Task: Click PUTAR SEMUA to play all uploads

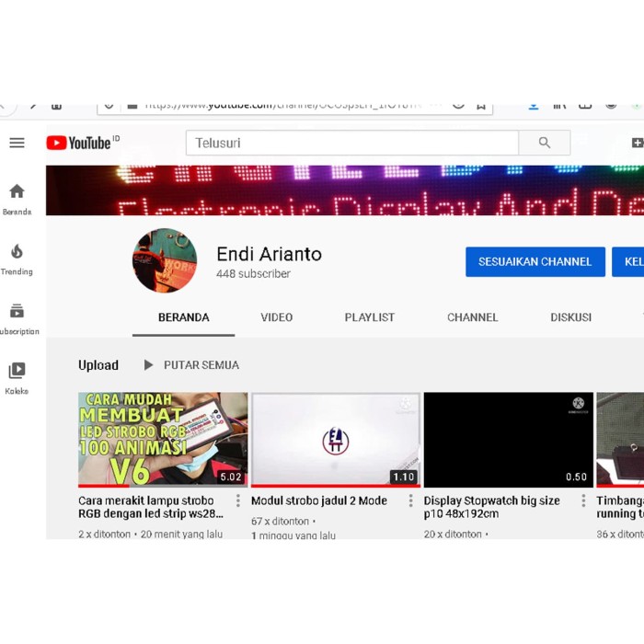Action: pos(191,365)
